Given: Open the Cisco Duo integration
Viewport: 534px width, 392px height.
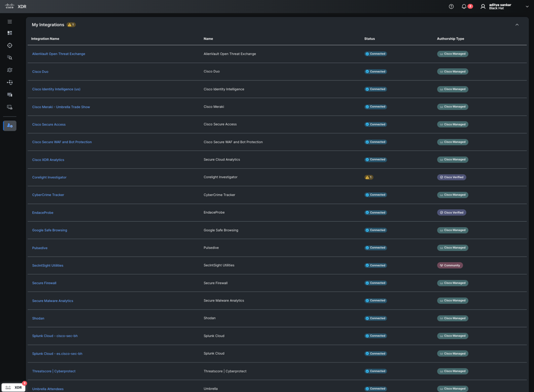Looking at the screenshot, I should (x=40, y=71).
